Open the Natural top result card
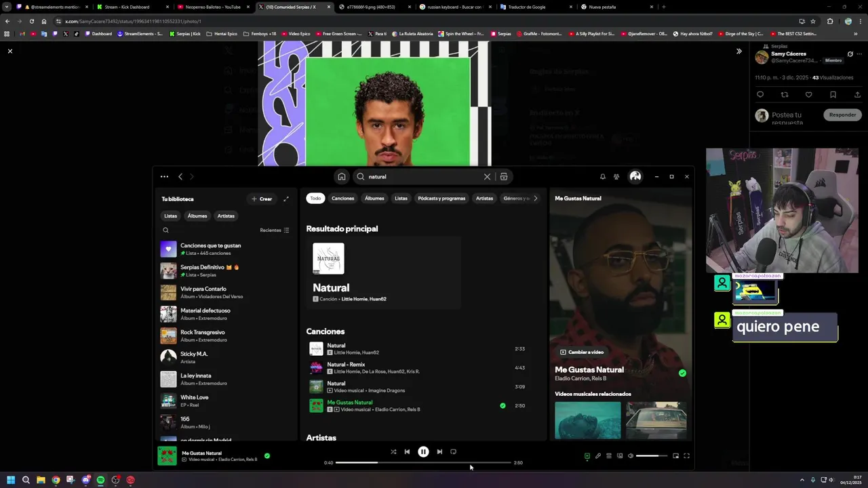This screenshot has height=488, width=868. click(383, 273)
